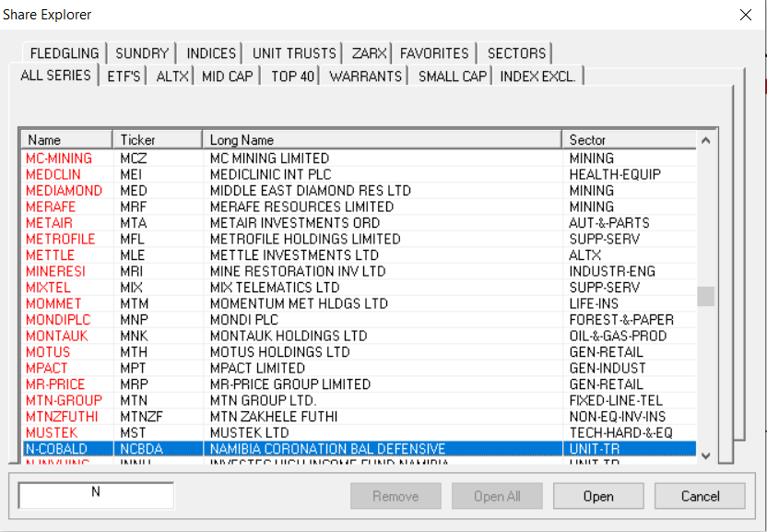The width and height of the screenshot is (767, 532).
Task: Select the MEDCLIN share row
Action: pyautogui.click(x=360, y=174)
